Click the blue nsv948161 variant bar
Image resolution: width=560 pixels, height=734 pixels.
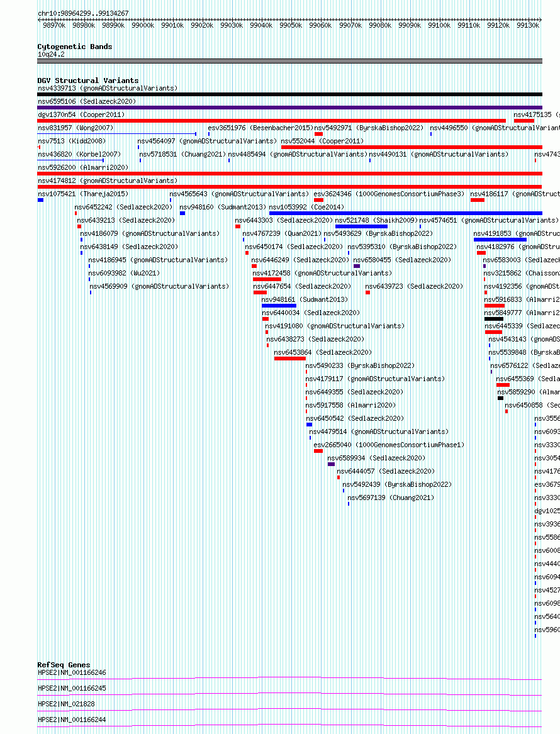tap(279, 306)
